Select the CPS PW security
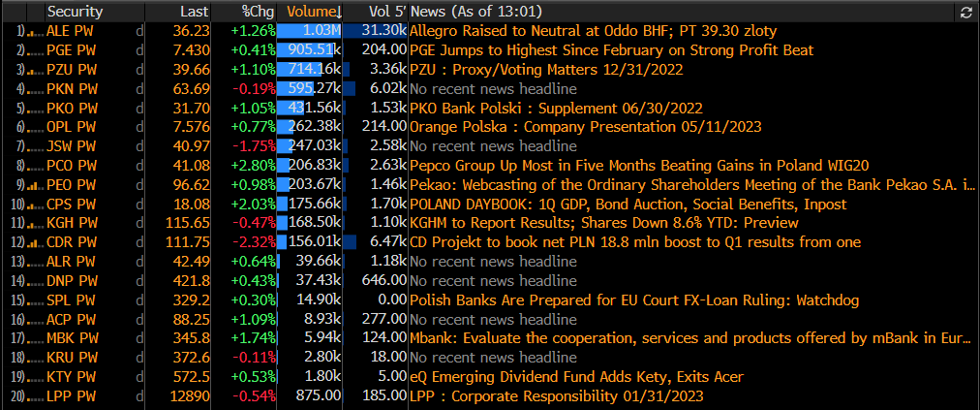Image resolution: width=980 pixels, height=410 pixels. pos(72,205)
